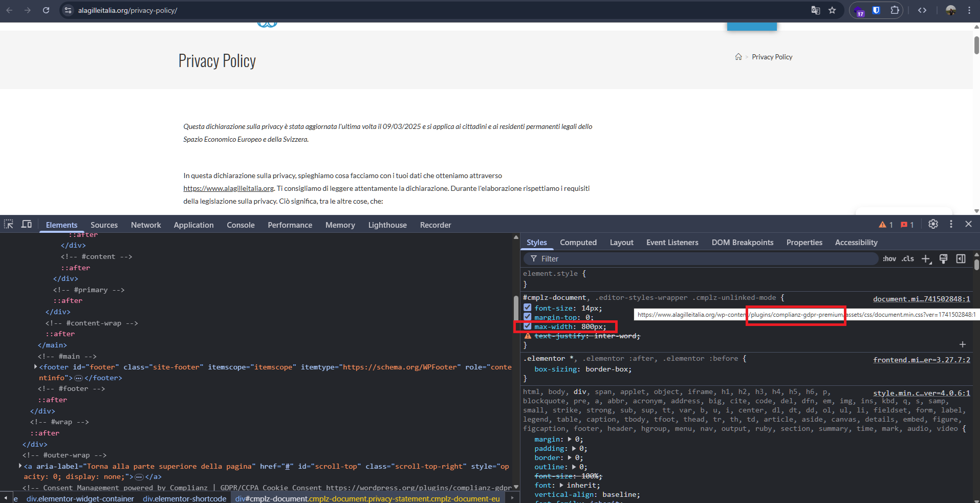Image resolution: width=980 pixels, height=503 pixels.
Task: Click the new style rule plus icon
Action: tap(926, 259)
